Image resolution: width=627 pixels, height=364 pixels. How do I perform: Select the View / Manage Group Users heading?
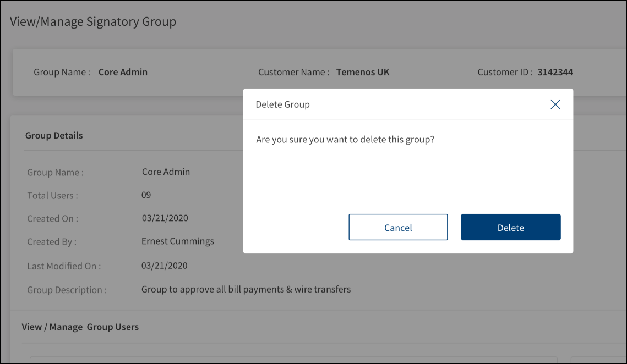(80, 327)
